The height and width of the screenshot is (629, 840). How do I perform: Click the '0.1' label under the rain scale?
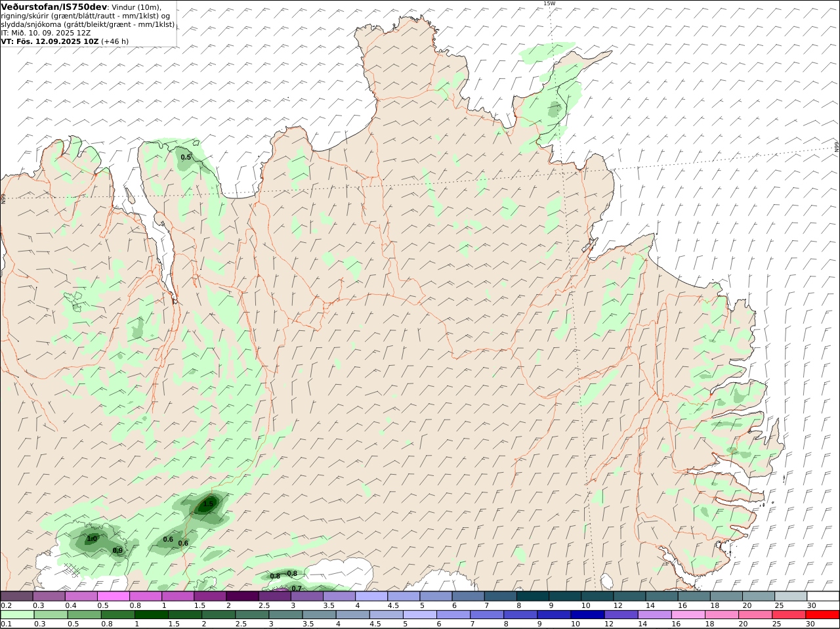(x=6, y=624)
